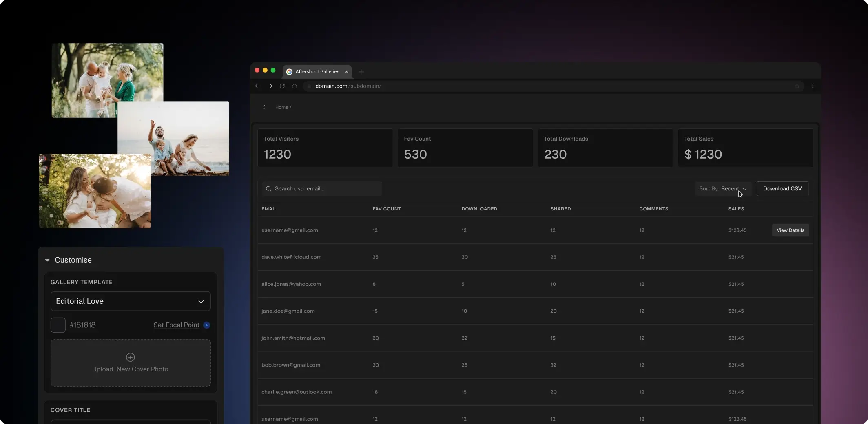Click the COMMENTS column header
868x424 pixels.
[x=654, y=209]
